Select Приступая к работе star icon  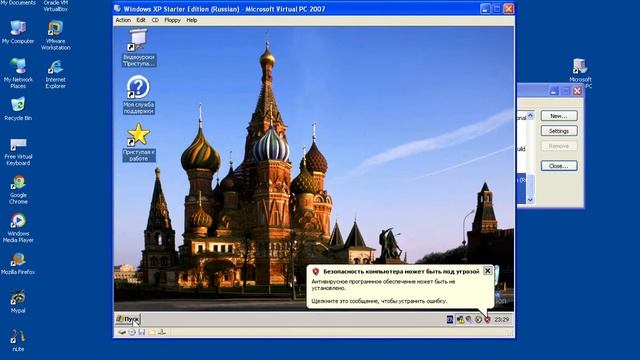click(x=139, y=142)
